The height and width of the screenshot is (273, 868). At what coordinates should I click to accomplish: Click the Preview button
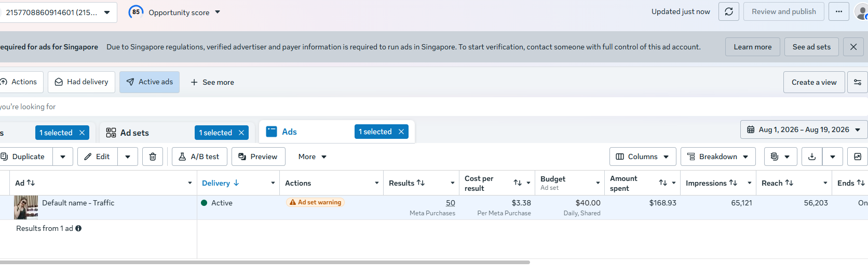(x=258, y=157)
